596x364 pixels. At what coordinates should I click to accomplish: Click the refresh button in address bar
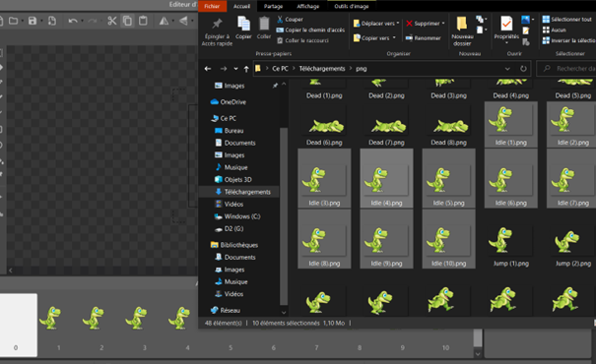523,69
